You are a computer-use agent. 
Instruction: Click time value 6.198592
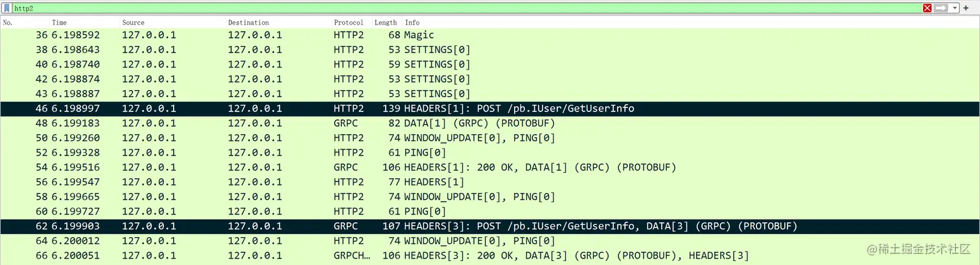click(76, 35)
